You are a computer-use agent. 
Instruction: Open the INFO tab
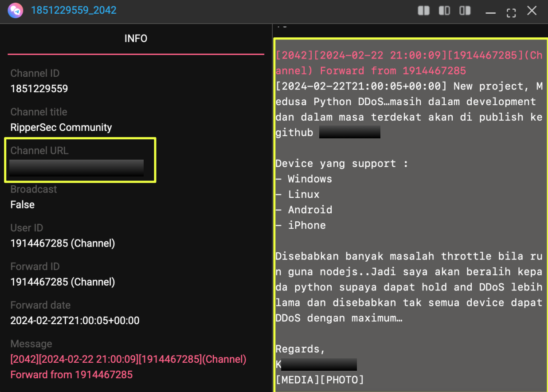pyautogui.click(x=136, y=39)
